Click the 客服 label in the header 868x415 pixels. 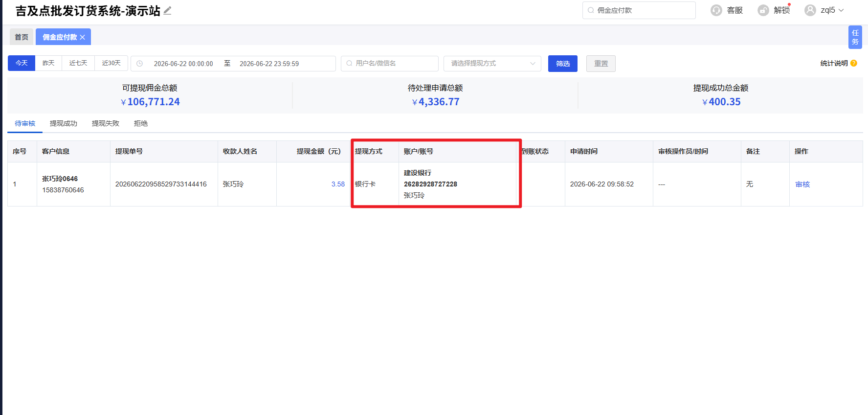pyautogui.click(x=735, y=10)
